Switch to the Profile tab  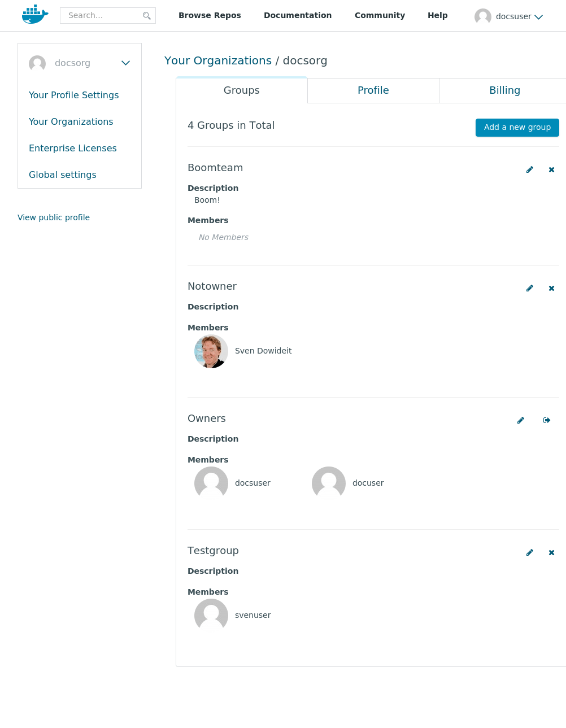pos(373,90)
